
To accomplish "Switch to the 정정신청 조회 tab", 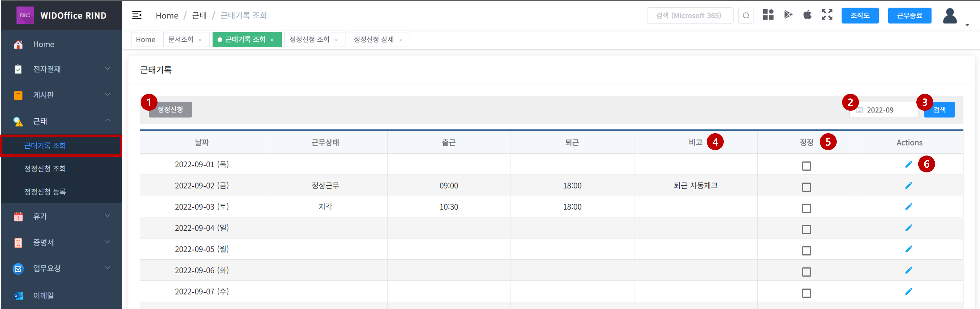I will coord(309,40).
